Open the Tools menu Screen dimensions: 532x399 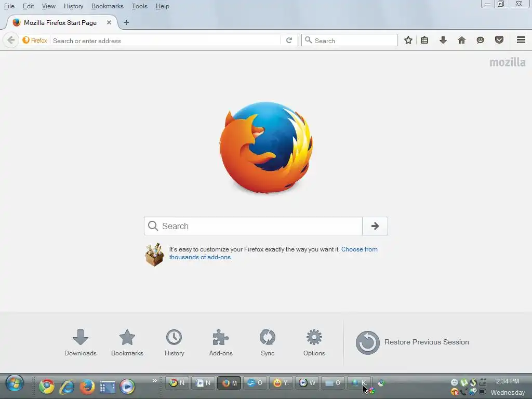(139, 6)
